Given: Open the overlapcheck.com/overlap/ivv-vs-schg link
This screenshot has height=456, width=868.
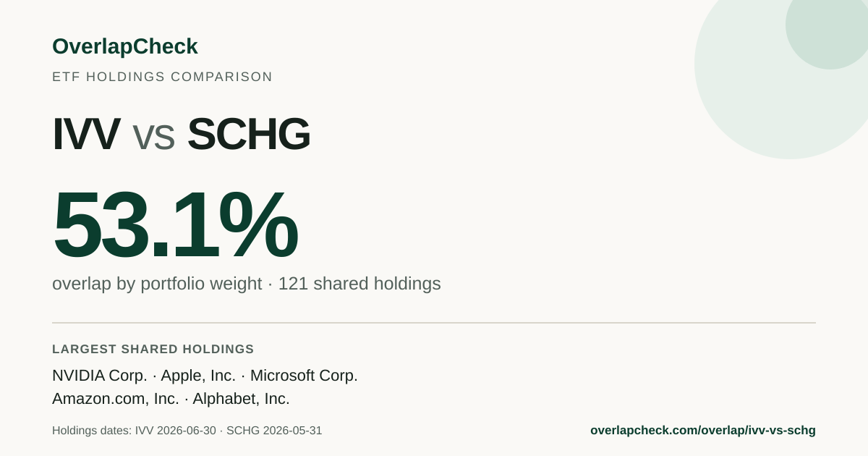Looking at the screenshot, I should (703, 431).
